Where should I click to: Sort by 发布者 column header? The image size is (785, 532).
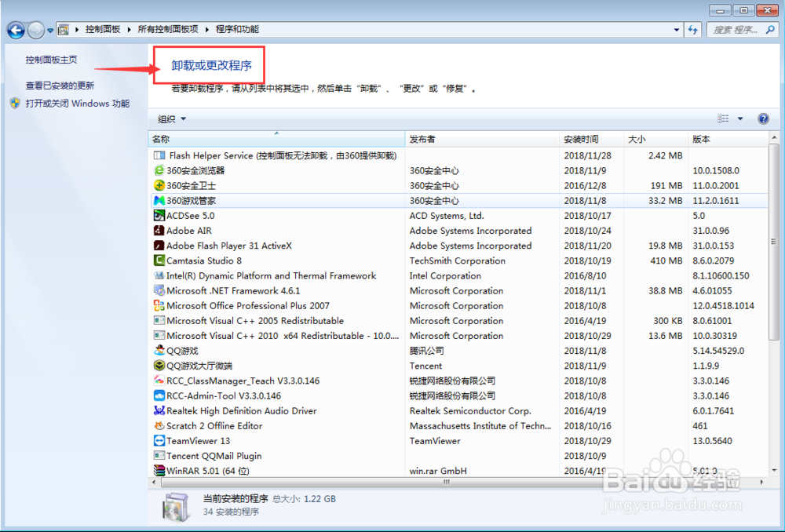pos(482,139)
